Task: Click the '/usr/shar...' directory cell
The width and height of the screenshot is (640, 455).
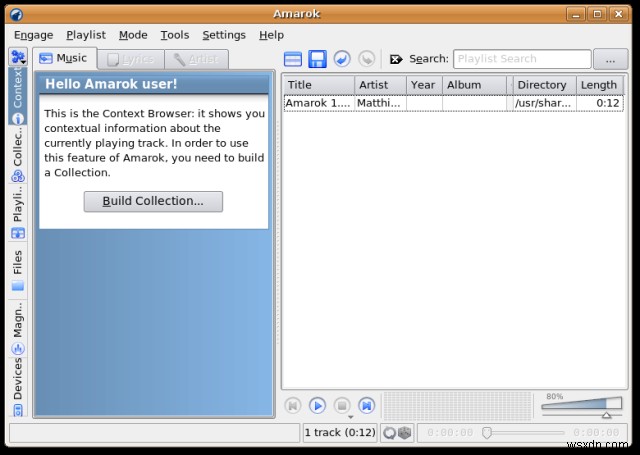Action: tap(544, 103)
